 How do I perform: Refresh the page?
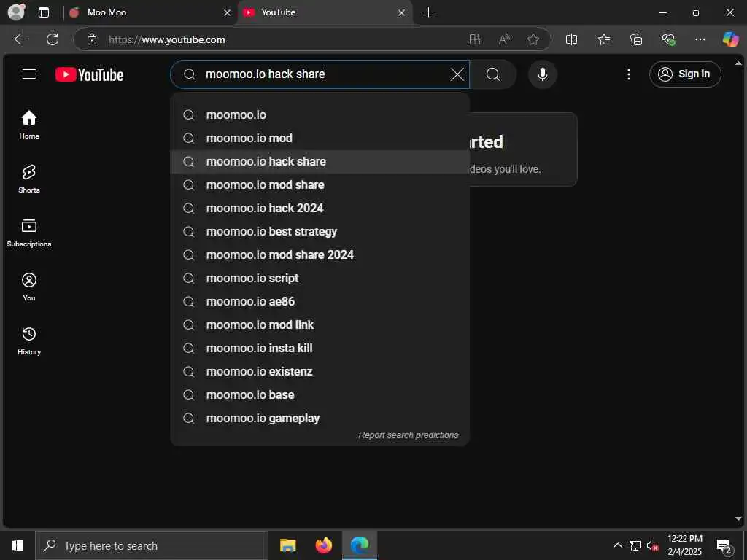(x=53, y=39)
